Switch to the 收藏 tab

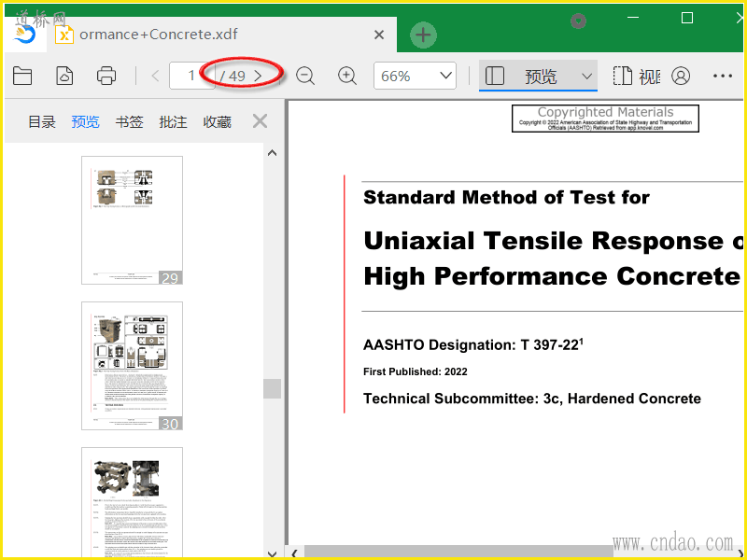(x=218, y=122)
